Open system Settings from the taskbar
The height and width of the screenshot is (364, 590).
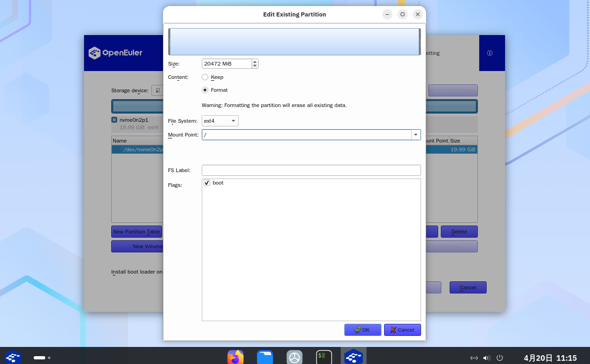[295, 358]
